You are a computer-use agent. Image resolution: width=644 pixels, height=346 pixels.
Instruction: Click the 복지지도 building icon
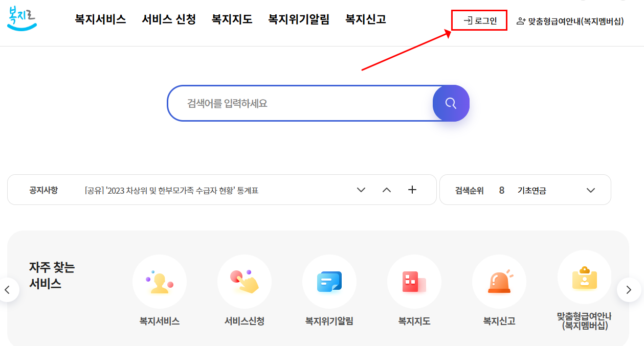click(414, 282)
